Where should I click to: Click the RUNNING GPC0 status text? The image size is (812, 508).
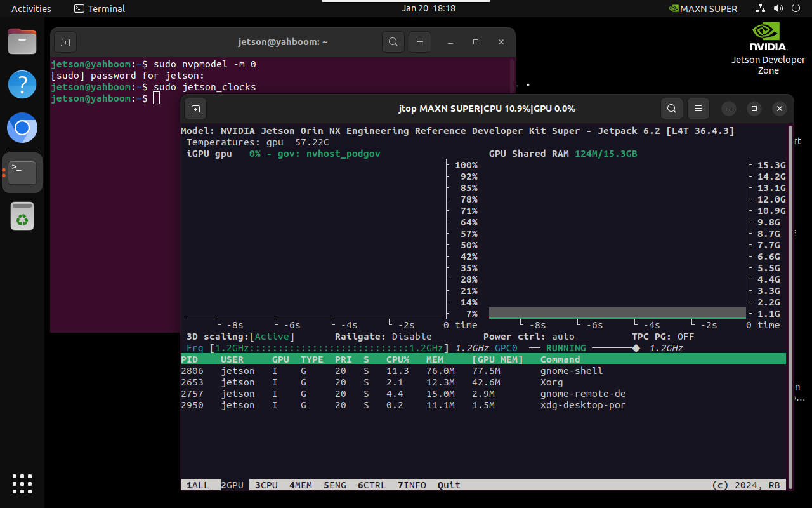point(566,348)
